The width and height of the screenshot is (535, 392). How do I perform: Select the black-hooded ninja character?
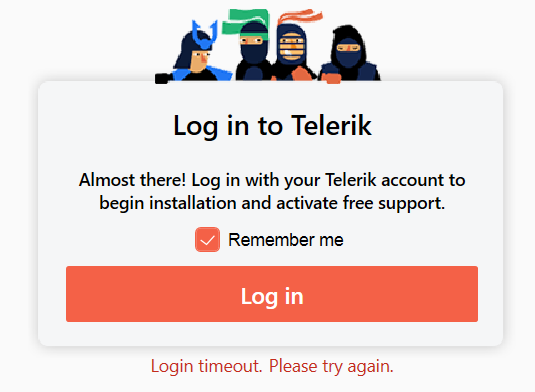pos(349,55)
